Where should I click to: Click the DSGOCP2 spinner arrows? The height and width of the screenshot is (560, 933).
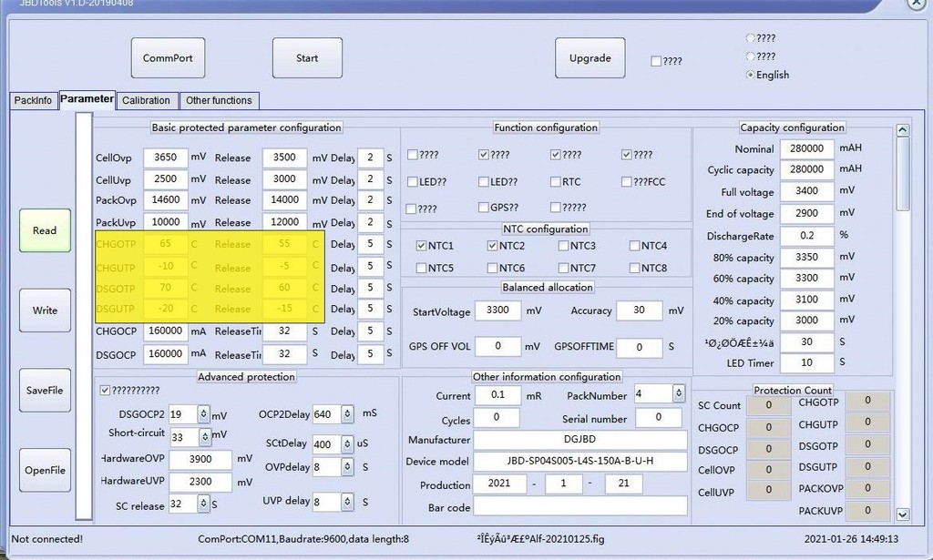[203, 414]
